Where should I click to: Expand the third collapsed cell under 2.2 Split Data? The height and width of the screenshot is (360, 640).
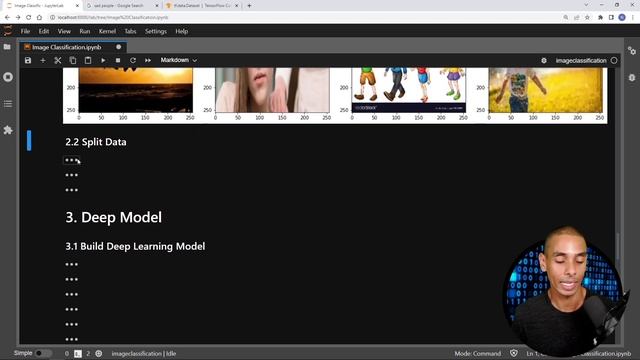click(71, 190)
